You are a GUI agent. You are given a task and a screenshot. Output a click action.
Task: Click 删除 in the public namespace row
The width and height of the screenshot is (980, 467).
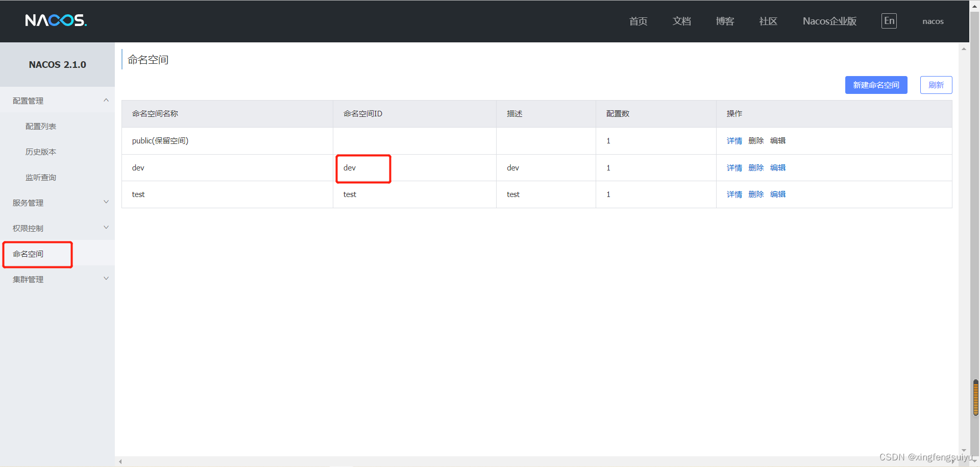(x=756, y=141)
